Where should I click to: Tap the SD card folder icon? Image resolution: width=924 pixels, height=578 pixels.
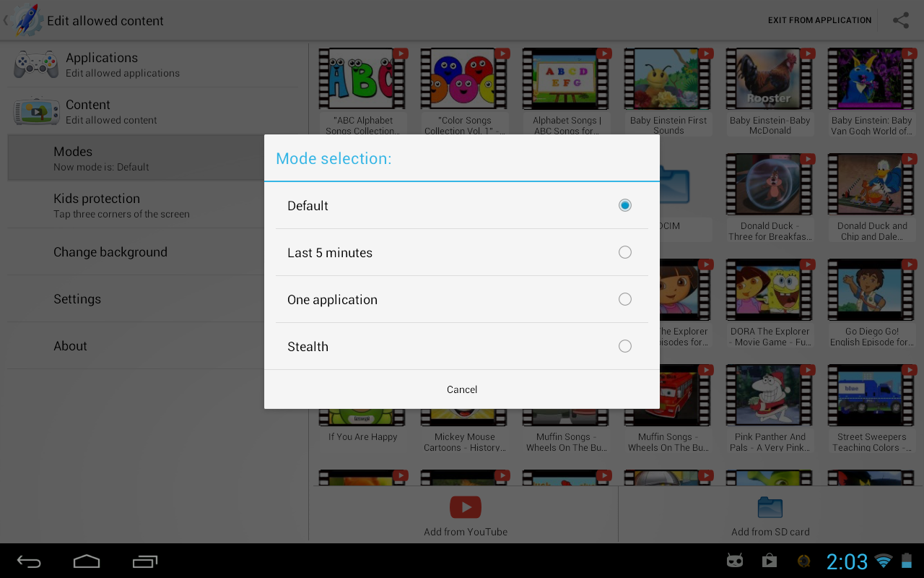770,507
